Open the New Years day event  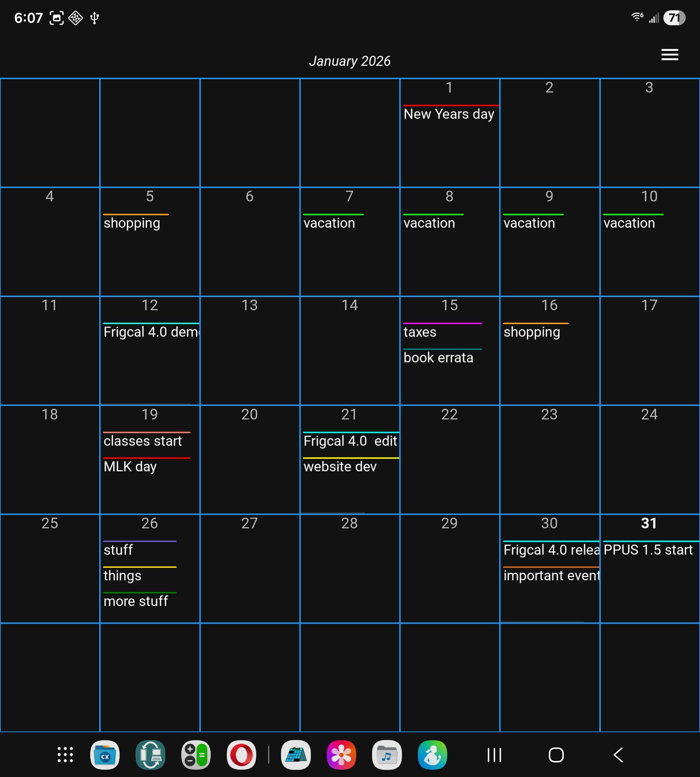coord(449,114)
